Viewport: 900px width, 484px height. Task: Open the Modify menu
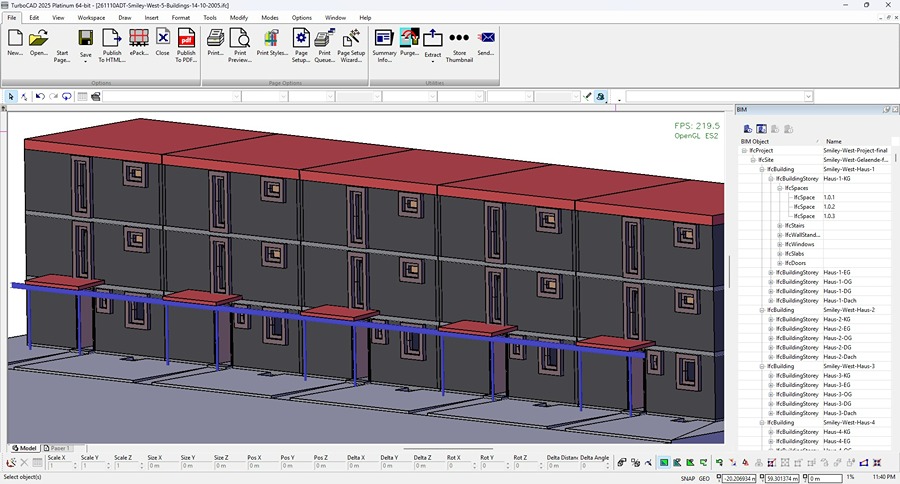[239, 18]
